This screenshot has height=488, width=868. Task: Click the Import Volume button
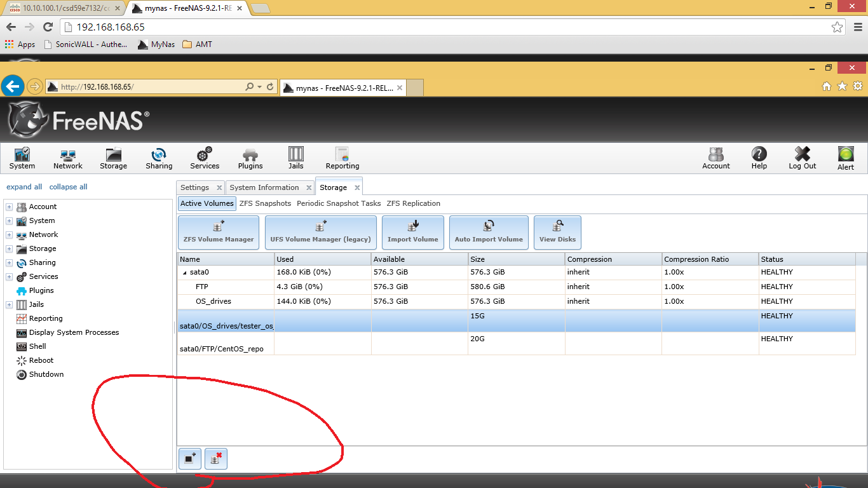413,233
